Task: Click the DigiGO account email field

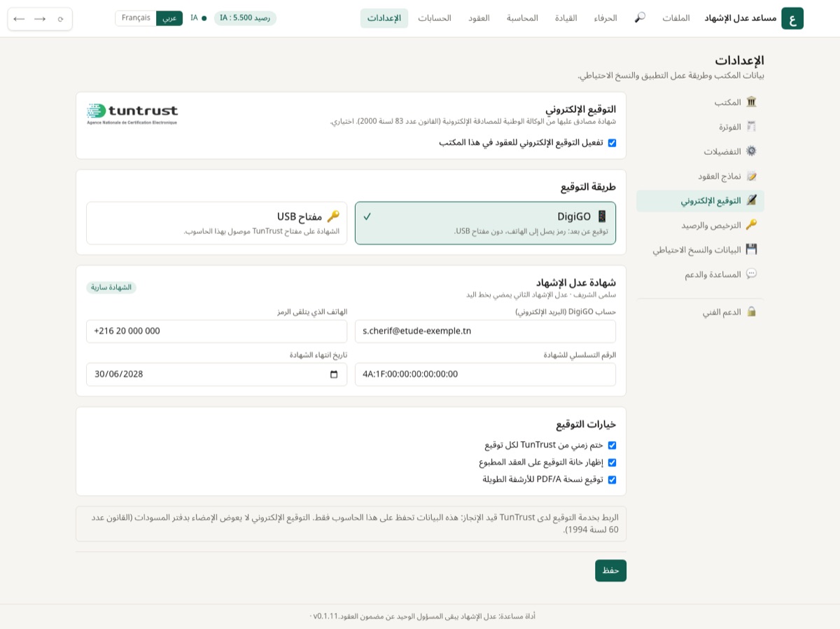Action: (485, 331)
